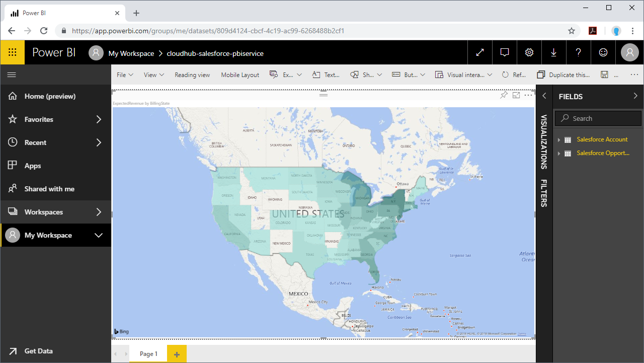Click the Power BI logo text
The width and height of the screenshot is (644, 363).
[x=54, y=52]
